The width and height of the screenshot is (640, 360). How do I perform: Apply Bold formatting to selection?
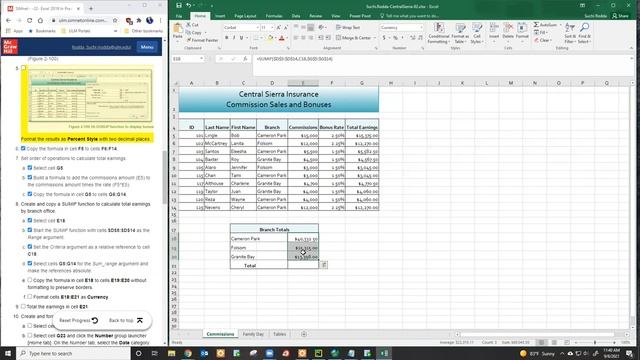pyautogui.click(x=227, y=38)
